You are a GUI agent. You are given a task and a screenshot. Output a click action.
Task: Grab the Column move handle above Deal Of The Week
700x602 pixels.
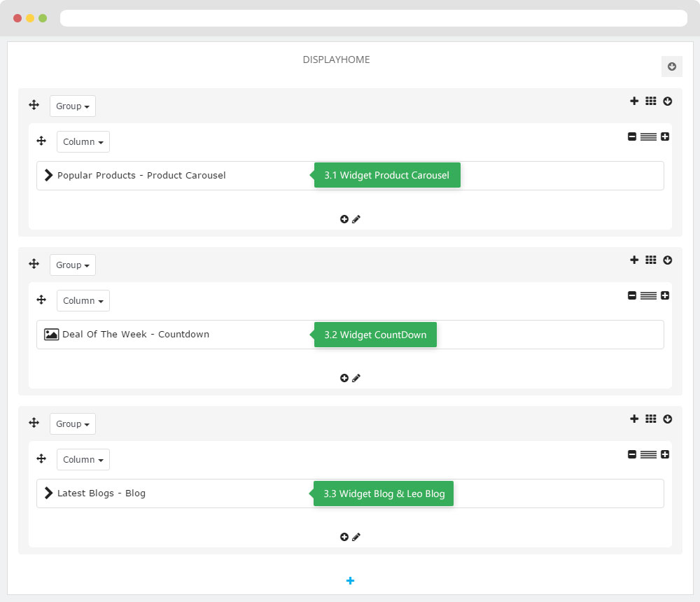click(x=41, y=299)
